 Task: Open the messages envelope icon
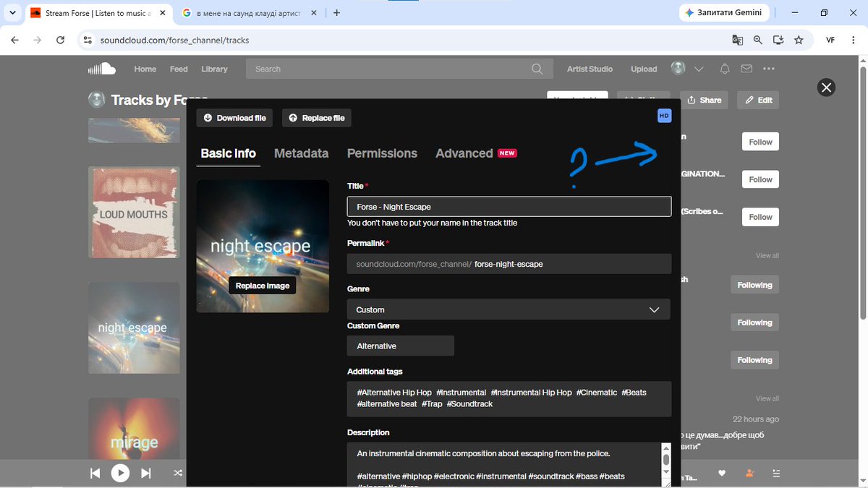coord(746,69)
